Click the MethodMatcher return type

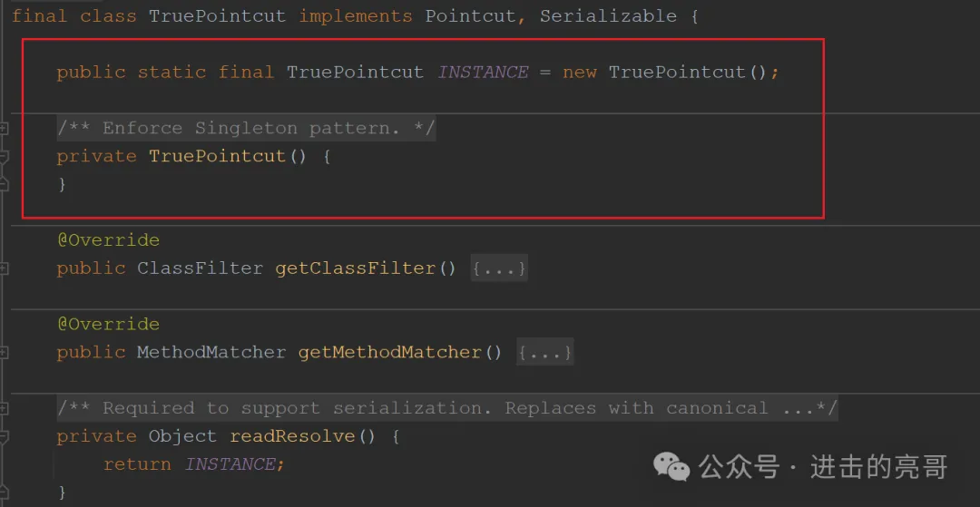point(211,352)
